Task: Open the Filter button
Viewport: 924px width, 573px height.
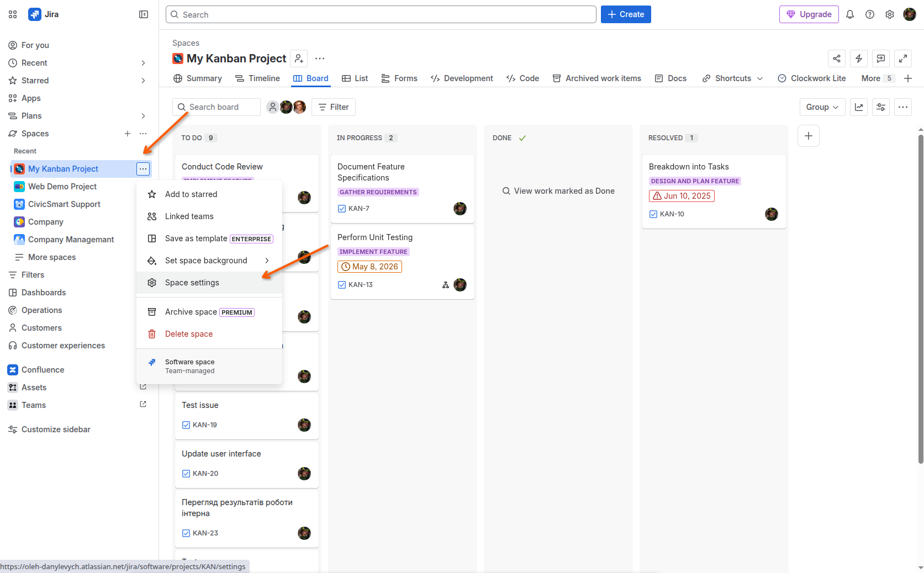Action: (334, 107)
